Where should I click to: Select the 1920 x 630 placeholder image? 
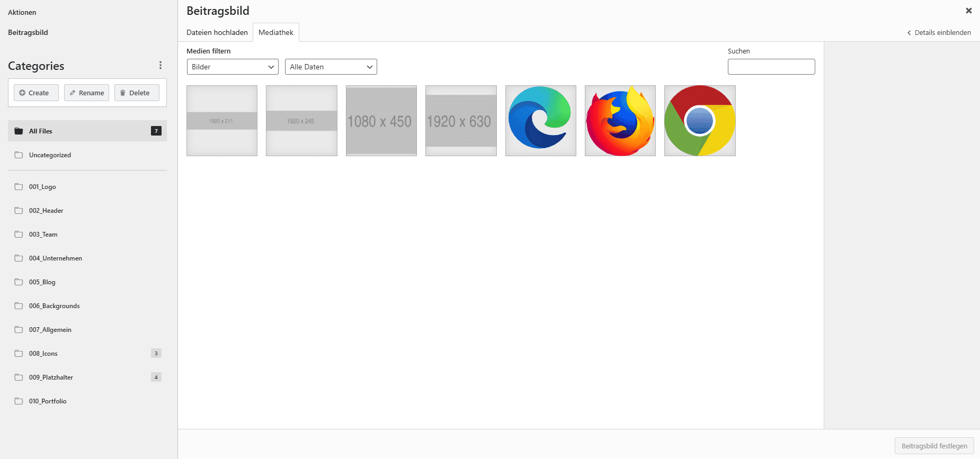tap(461, 121)
